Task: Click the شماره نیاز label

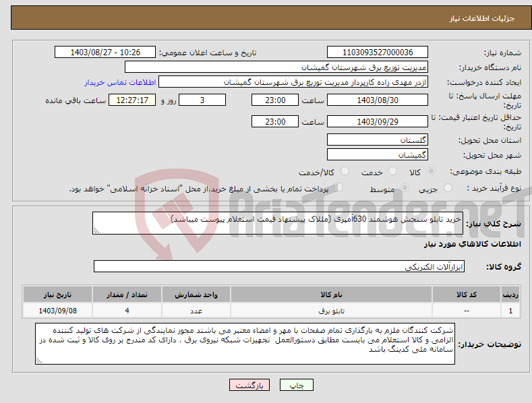Action: [x=502, y=53]
